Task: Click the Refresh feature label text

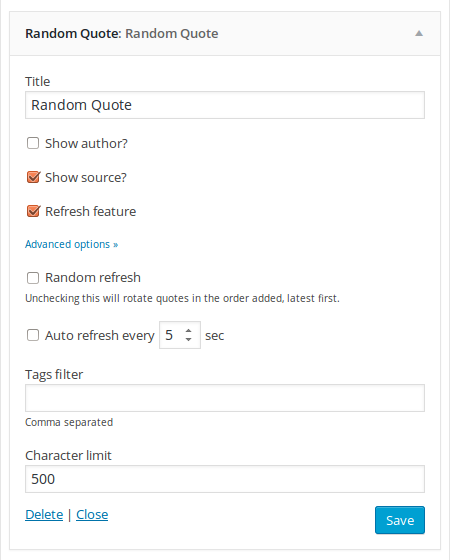Action: (x=90, y=211)
